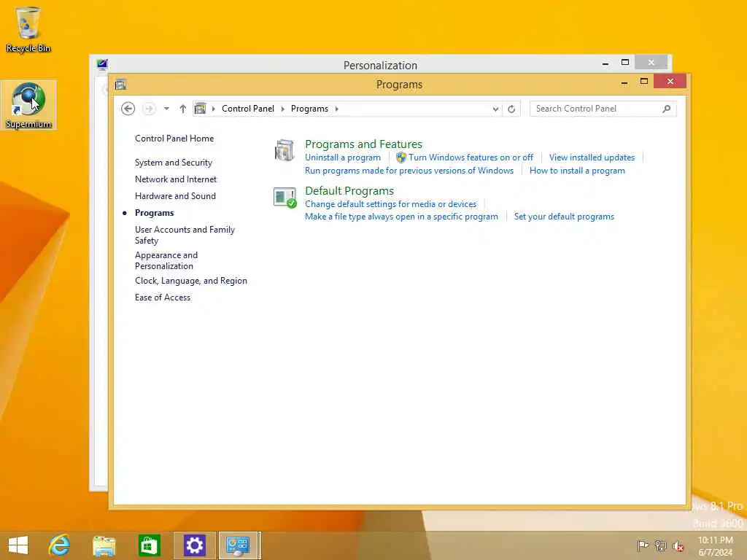Go up one level with the up arrow
Image resolution: width=747 pixels, height=560 pixels.
coord(182,109)
